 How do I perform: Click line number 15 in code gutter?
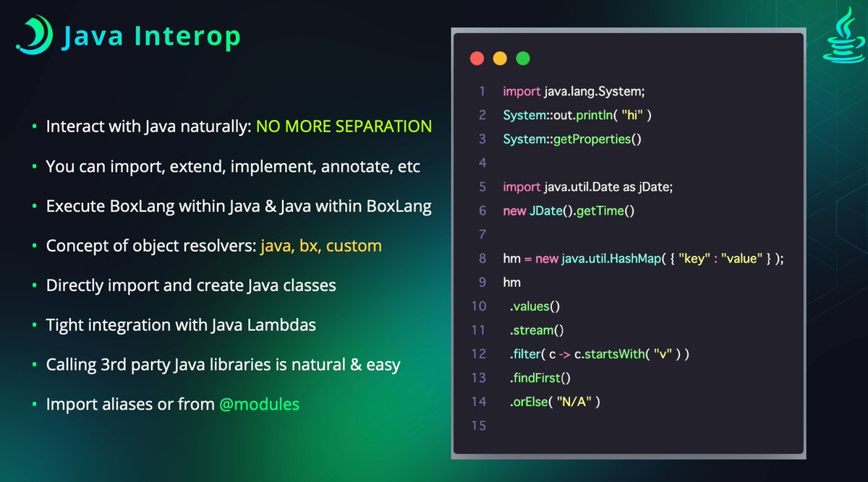pyautogui.click(x=479, y=425)
